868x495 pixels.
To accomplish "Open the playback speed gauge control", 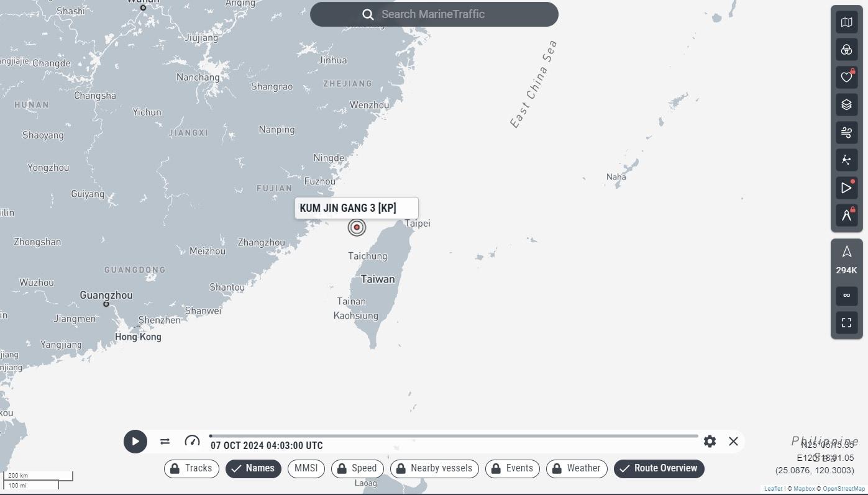I will click(x=192, y=442).
